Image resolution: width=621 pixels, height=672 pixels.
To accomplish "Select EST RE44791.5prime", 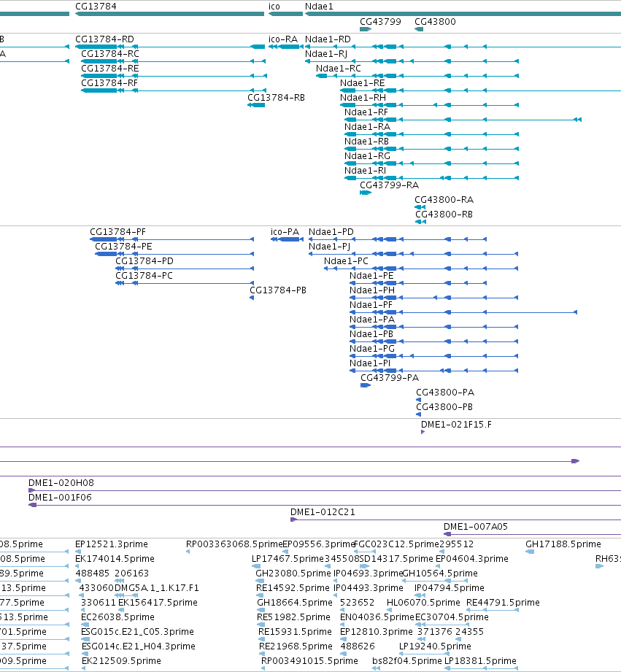I will pos(493,610).
